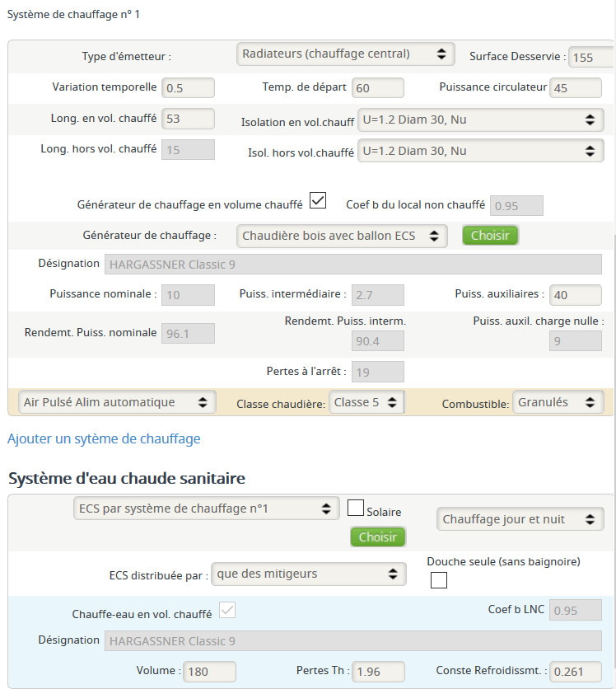Click Choisir button next to heating generator
This screenshot has height=689, width=616.
[490, 236]
